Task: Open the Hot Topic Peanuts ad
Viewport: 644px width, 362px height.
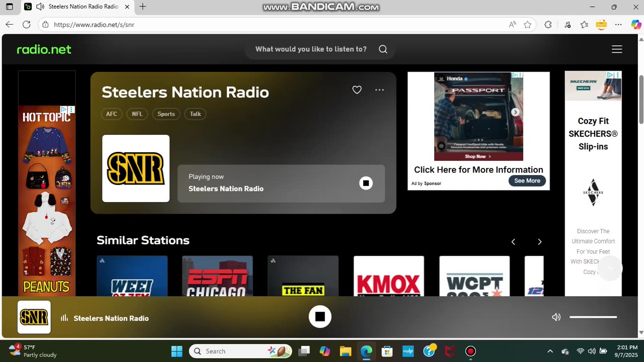Action: [47, 201]
